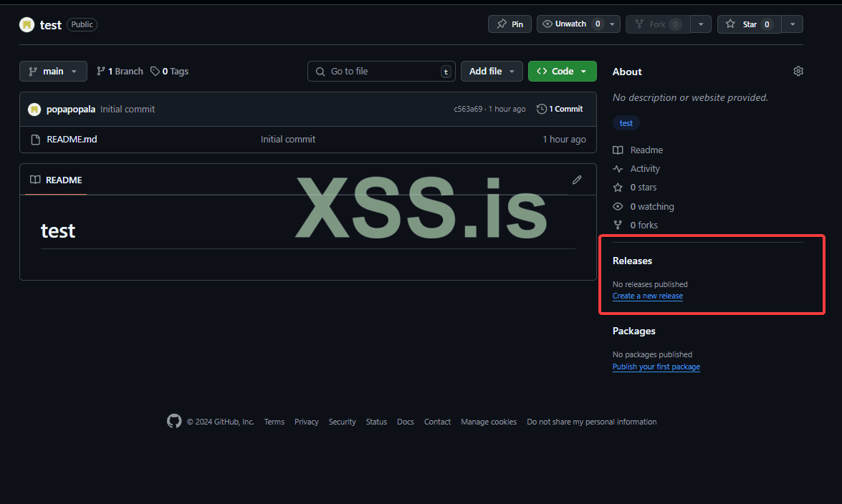
Task: Click the 1 hour ago timestamp in README.md row
Action: pyautogui.click(x=565, y=139)
